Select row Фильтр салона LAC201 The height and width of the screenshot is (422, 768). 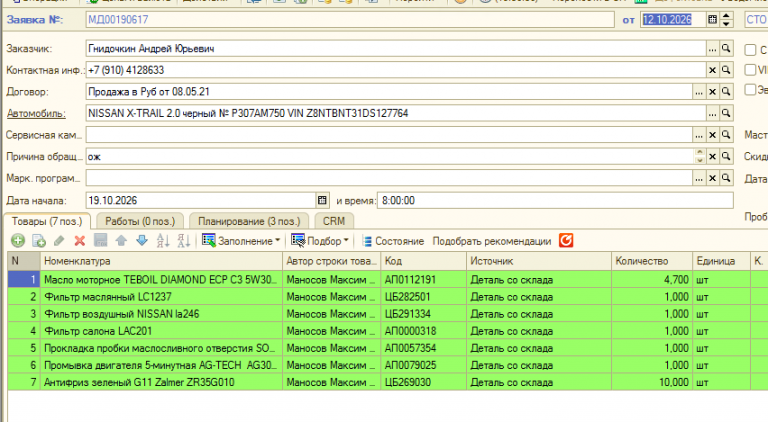pyautogui.click(x=387, y=331)
